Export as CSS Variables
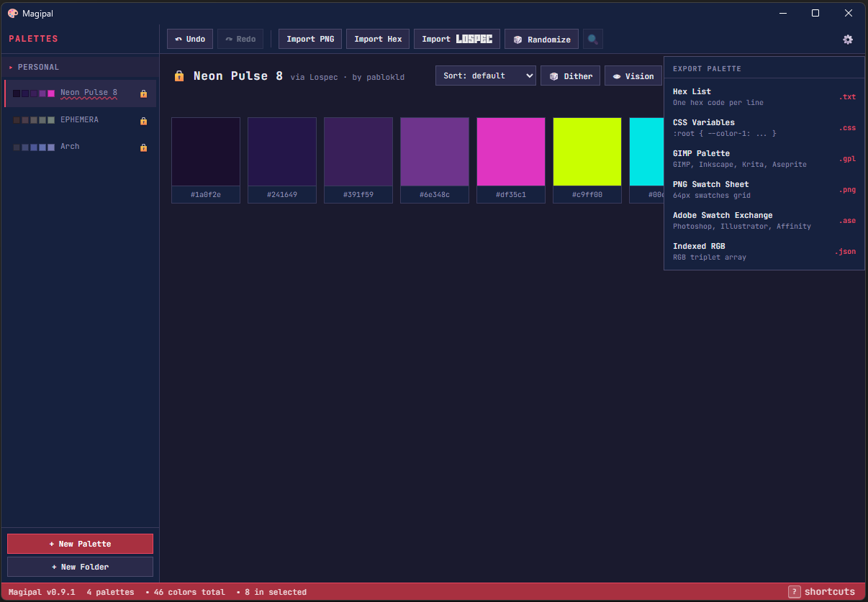 point(764,127)
